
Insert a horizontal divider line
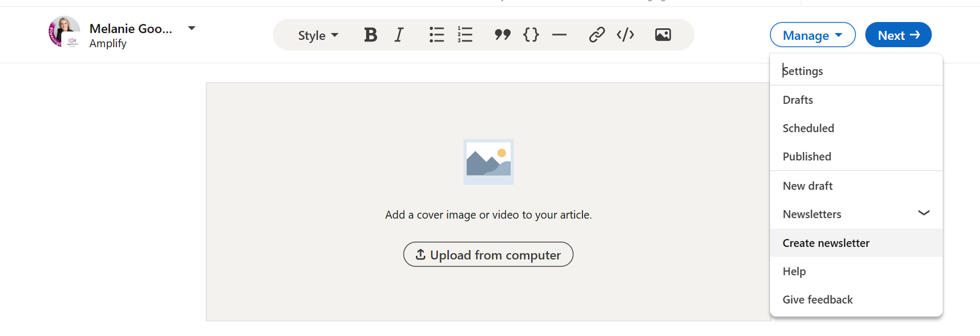(x=559, y=35)
